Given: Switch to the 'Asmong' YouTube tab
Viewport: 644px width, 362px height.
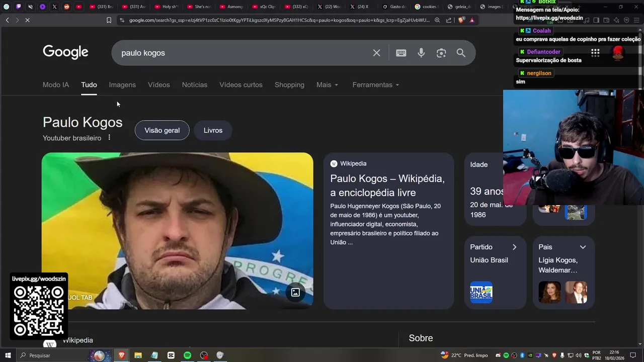Looking at the screenshot, I should tap(231, 7).
